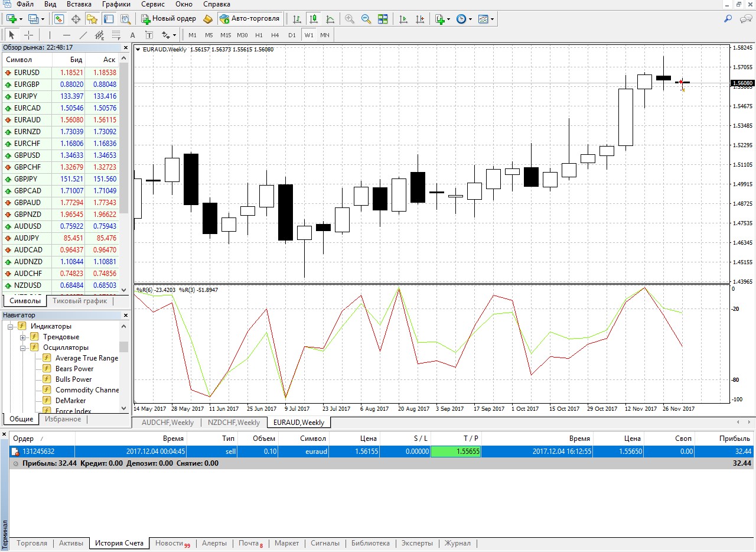The height and width of the screenshot is (552, 756).
Task: Open the Вставка menu
Action: click(x=79, y=4)
